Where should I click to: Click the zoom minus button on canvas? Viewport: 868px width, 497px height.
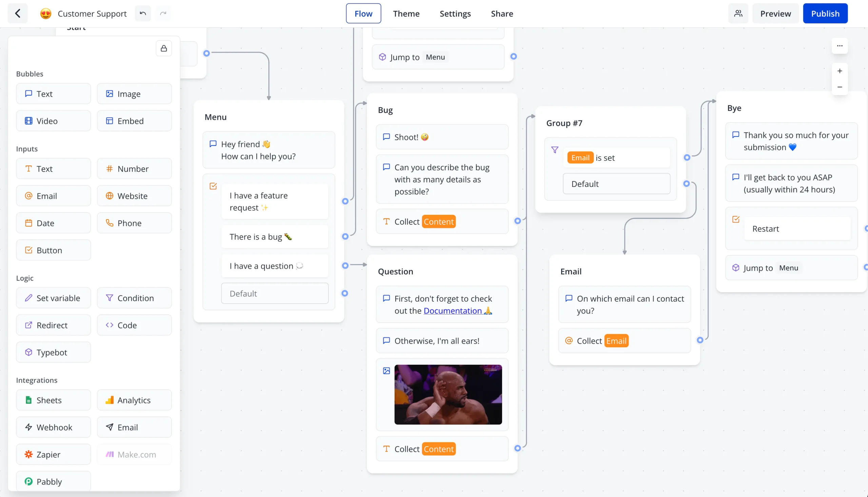[x=840, y=87]
